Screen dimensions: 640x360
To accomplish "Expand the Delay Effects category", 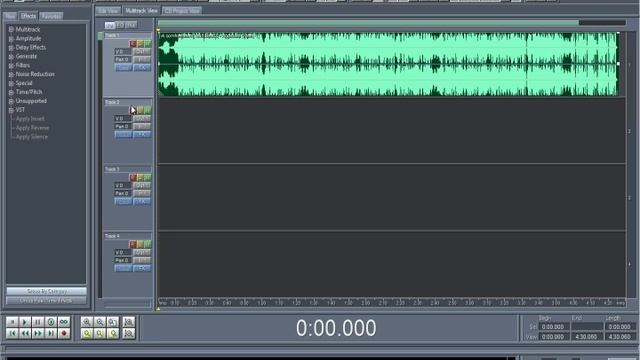I will point(11,47).
